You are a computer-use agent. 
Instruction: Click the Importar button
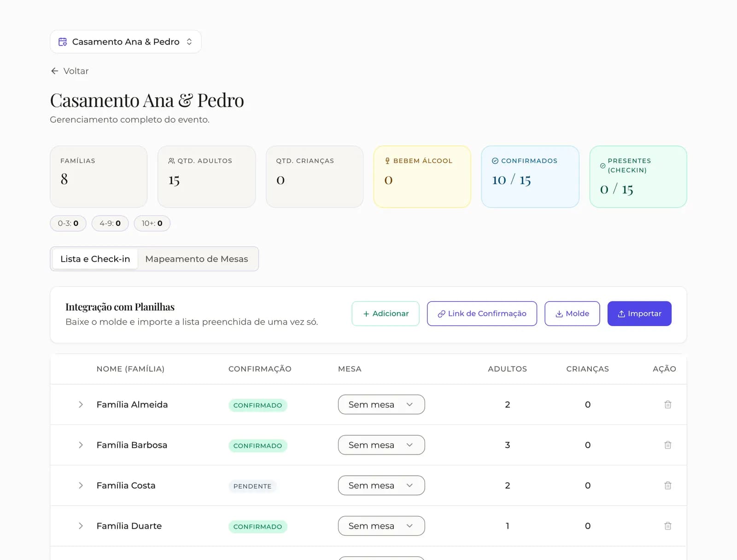[639, 314]
